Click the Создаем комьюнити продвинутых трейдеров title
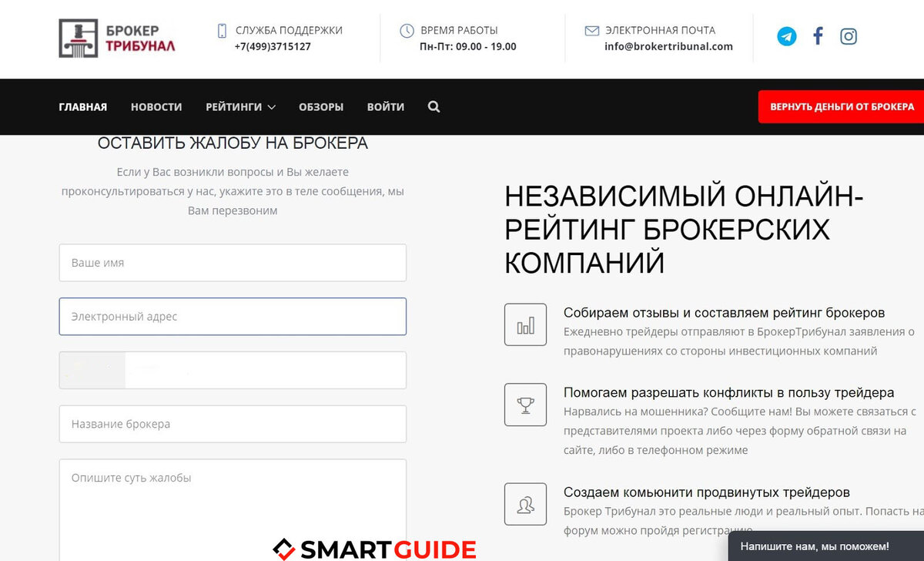The width and height of the screenshot is (924, 561). pyautogui.click(x=707, y=492)
